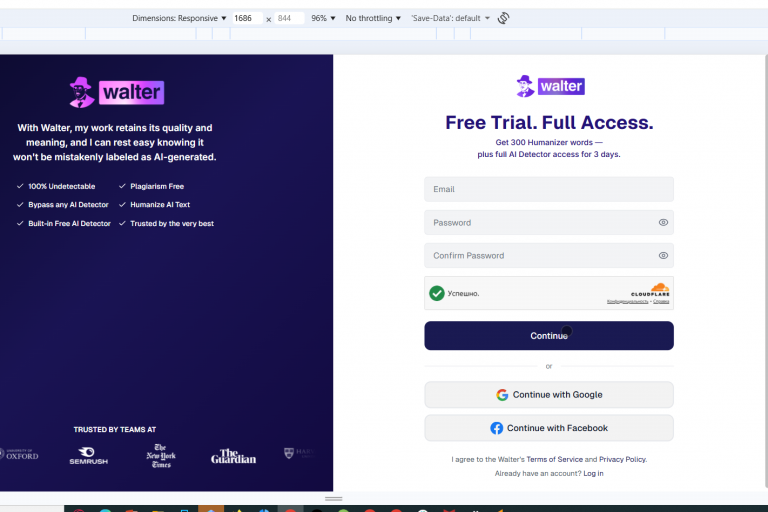
Task: Click the Cloudflare logo in captcha widget
Action: pyautogui.click(x=651, y=290)
